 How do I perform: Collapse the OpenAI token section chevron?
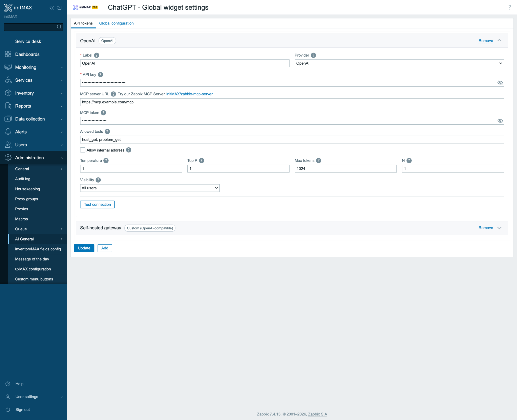coord(499,40)
